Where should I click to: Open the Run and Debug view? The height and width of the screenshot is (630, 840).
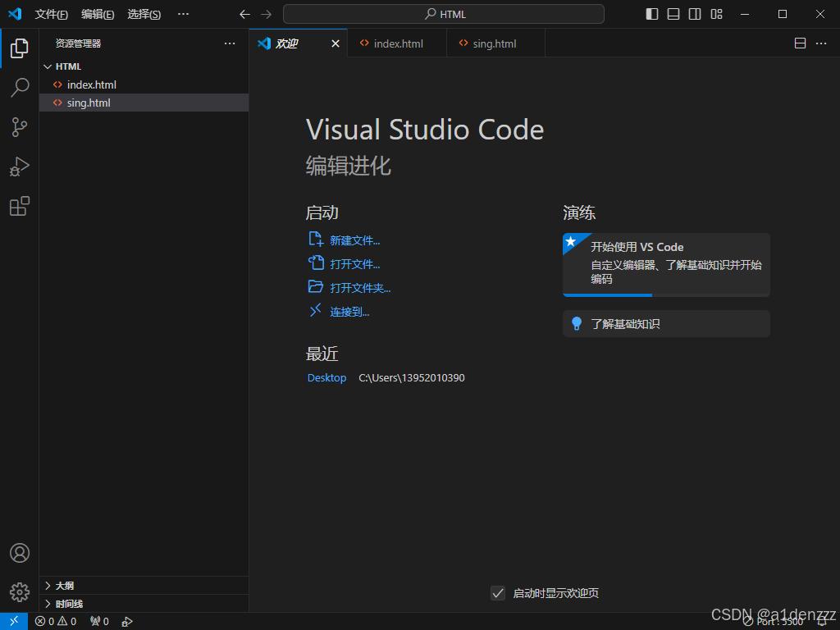click(x=20, y=167)
